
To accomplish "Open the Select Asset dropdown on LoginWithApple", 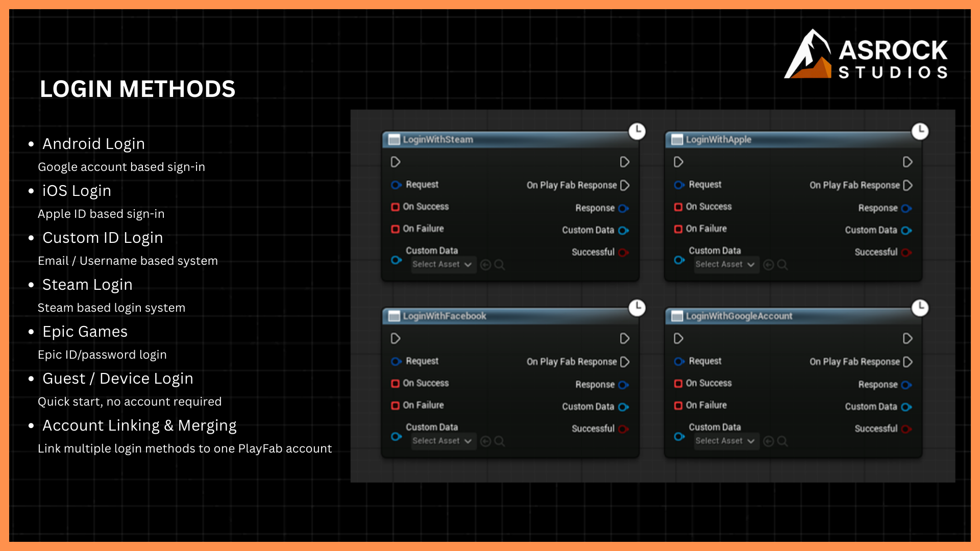I will pyautogui.click(x=726, y=264).
